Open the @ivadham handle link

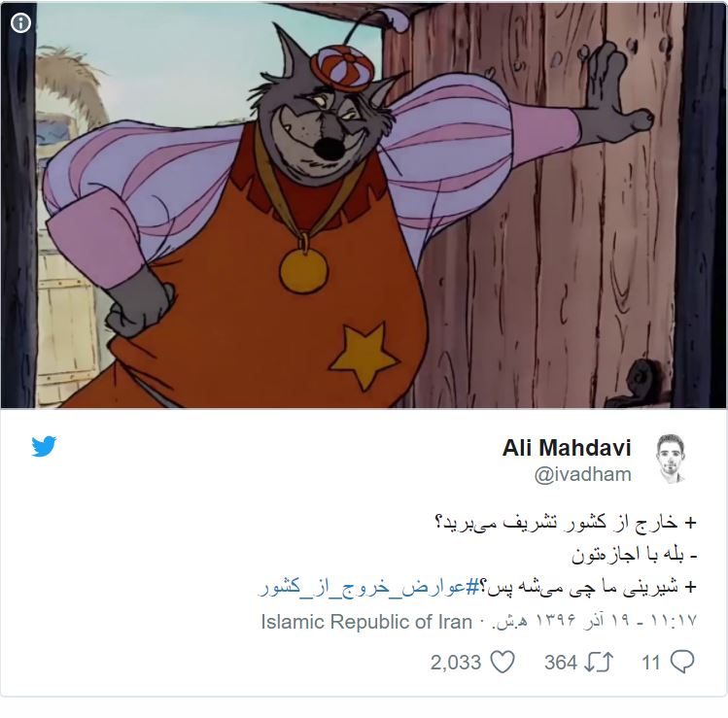tap(582, 475)
